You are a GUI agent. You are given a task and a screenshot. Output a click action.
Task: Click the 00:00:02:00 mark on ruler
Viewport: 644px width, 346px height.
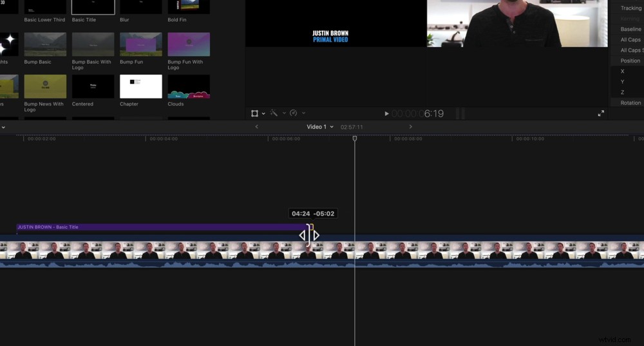(41, 139)
